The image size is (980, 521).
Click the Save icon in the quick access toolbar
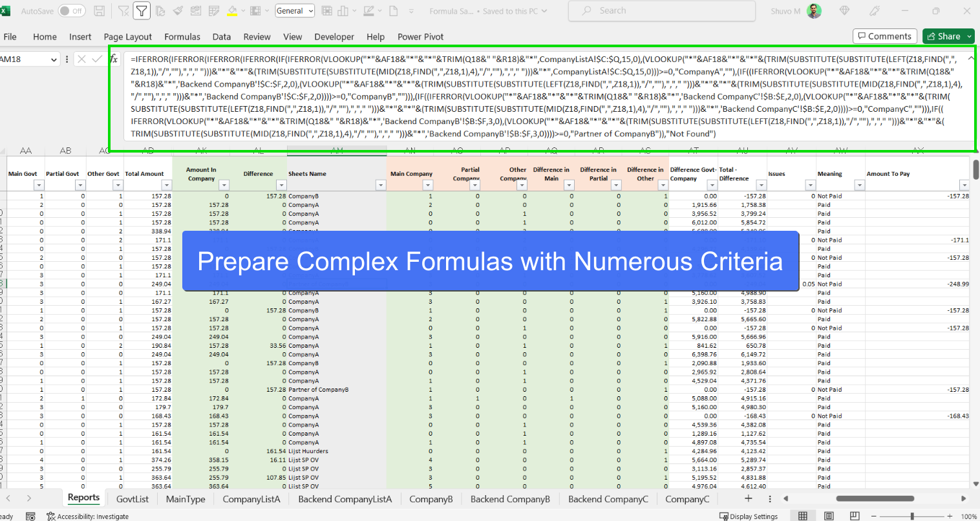(100, 11)
